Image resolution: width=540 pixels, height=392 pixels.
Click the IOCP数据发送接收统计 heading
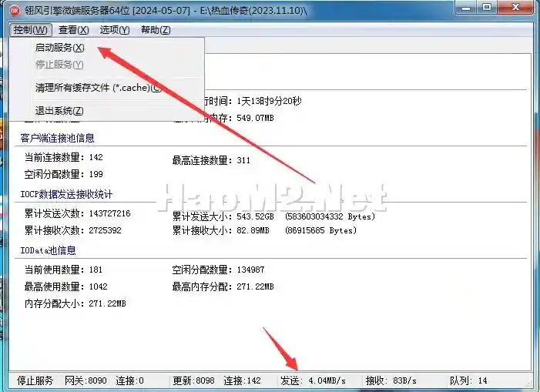(66, 194)
